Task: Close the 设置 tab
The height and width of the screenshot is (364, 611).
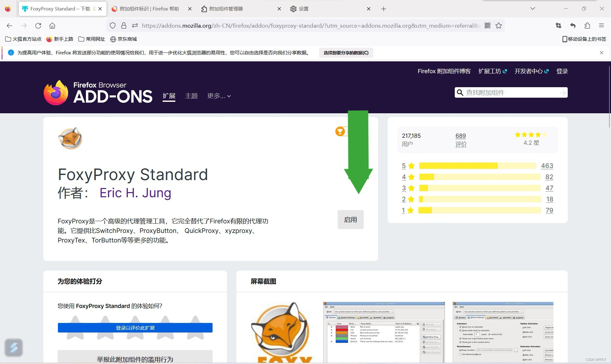Action: pos(369,9)
